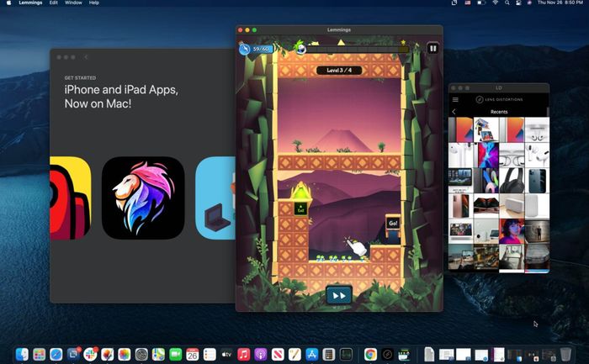
Task: Click the lemming counter 59/60 badge
Action: [256, 49]
